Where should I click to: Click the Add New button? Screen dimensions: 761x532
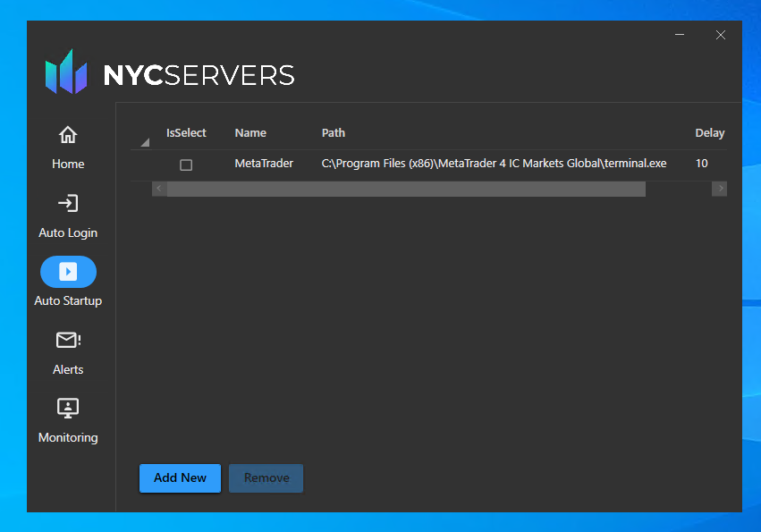pos(180,478)
